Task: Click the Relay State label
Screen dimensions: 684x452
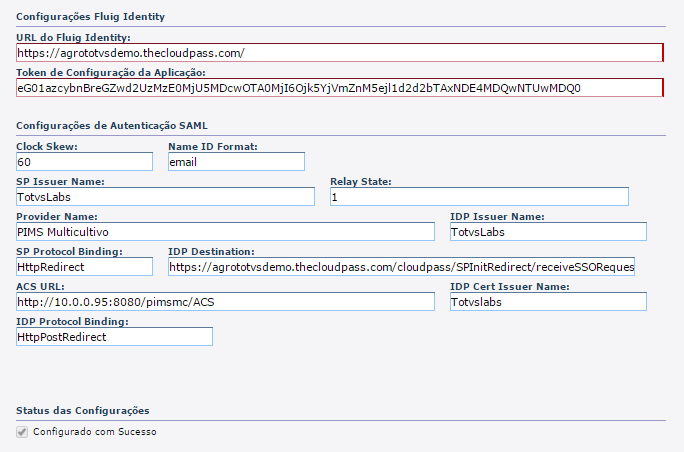Action: tap(361, 181)
